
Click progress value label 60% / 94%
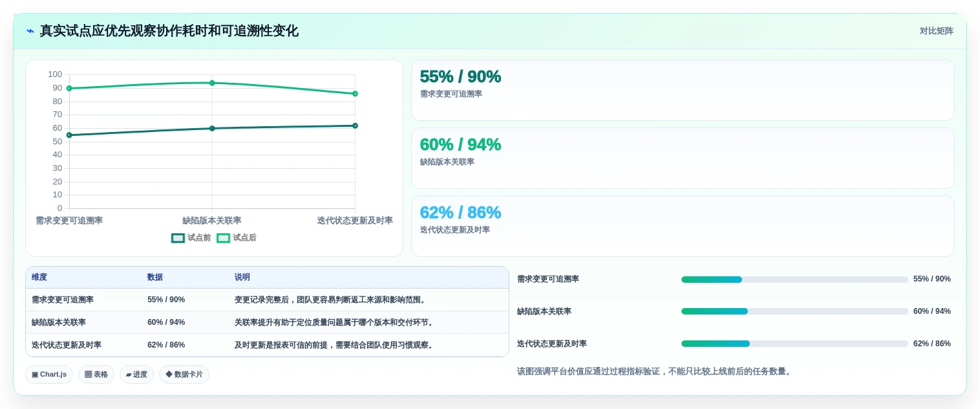[932, 311]
